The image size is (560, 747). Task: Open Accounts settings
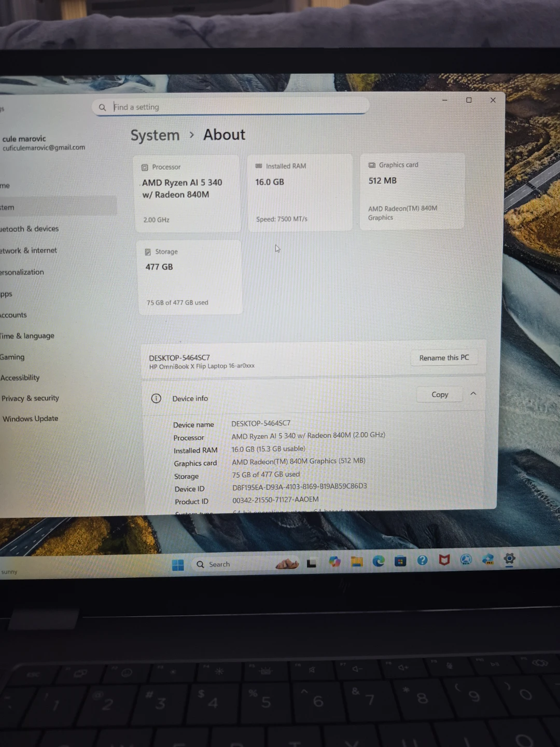(x=13, y=315)
